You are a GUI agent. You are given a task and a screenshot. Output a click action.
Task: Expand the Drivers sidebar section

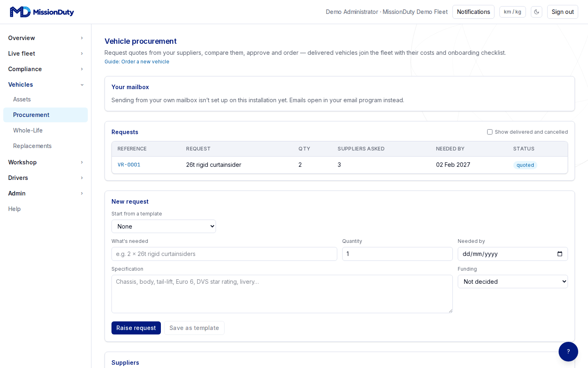pos(46,178)
